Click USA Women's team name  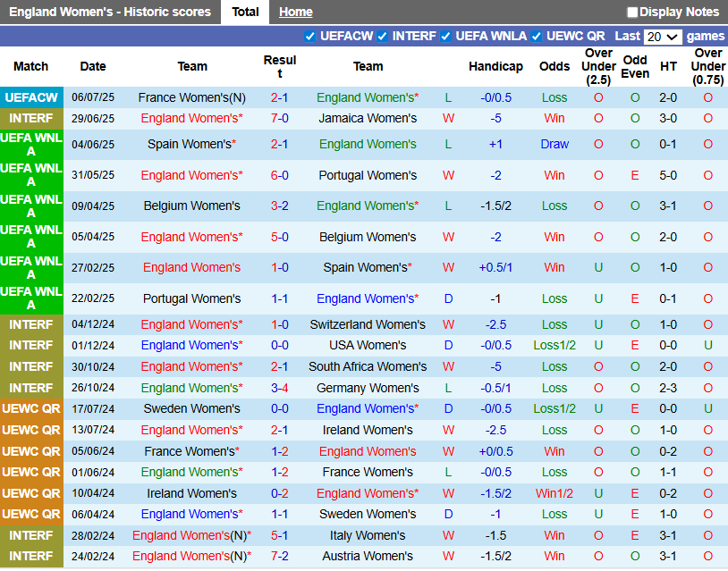point(368,346)
